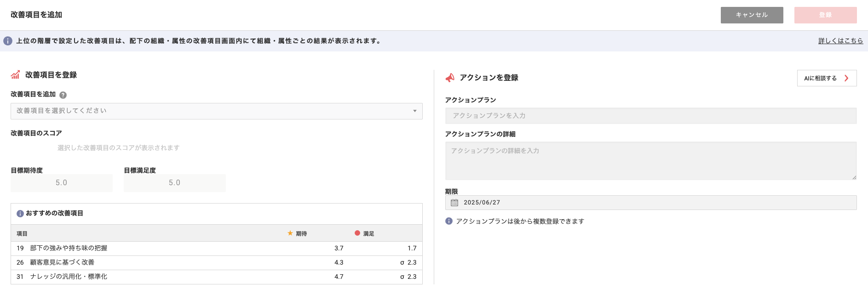Viewport: 868px width, 289px height.
Task: Select the row ナレッジの汎用化・標準化
Action: [216, 277]
